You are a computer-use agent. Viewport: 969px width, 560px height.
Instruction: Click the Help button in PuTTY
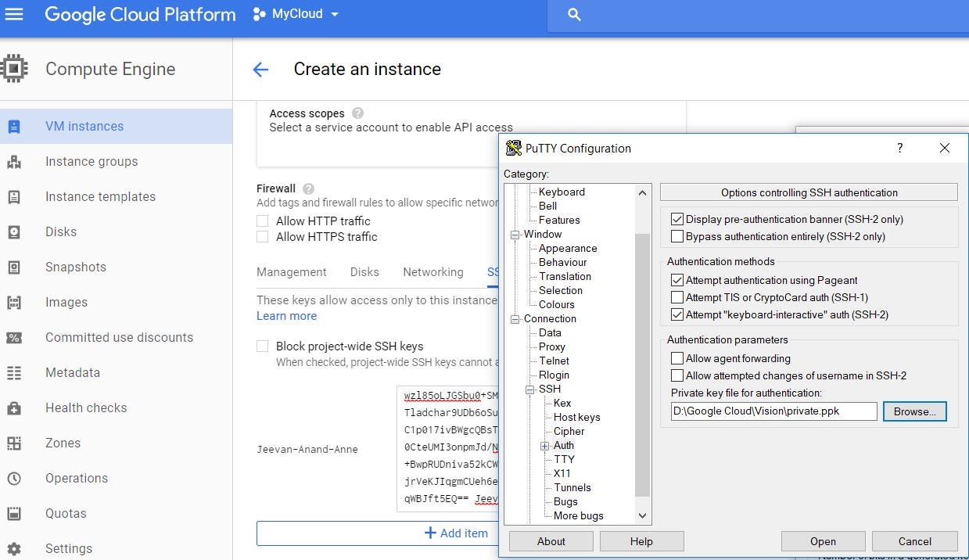641,541
